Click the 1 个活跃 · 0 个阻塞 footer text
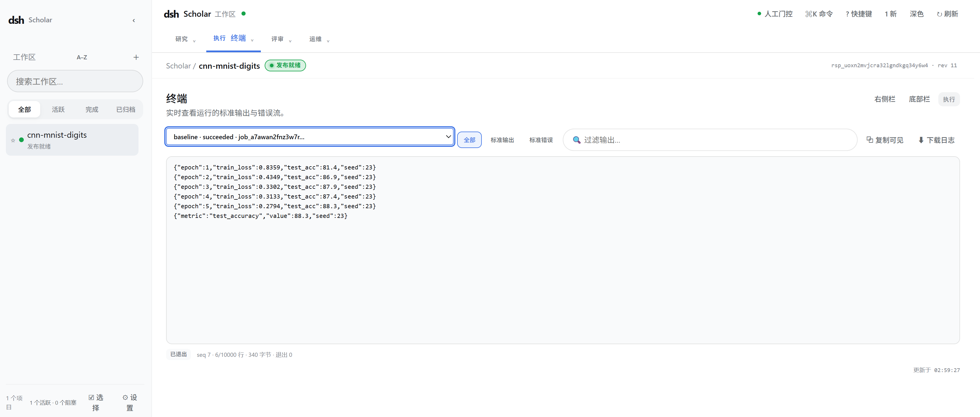 point(53,403)
